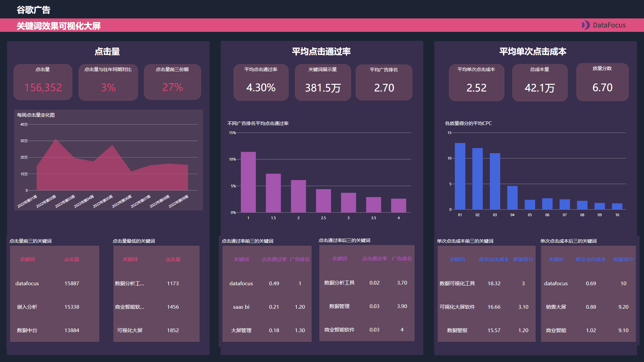Click the blue bar for quality score 06
The image size is (644, 362).
(547, 204)
